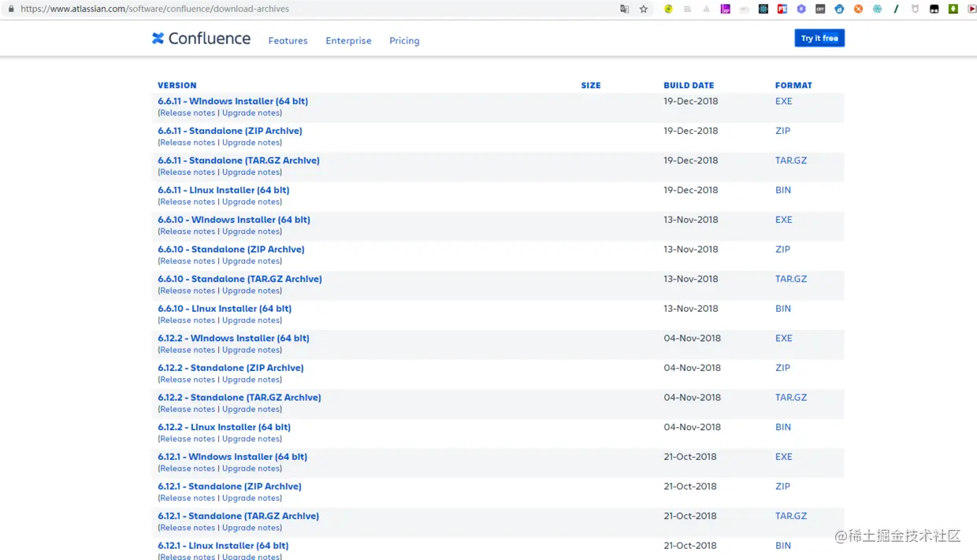Select the 19-Dec-2018 date for 6.6.11 Windows Installer
This screenshot has width=977, height=560.
coord(691,101)
